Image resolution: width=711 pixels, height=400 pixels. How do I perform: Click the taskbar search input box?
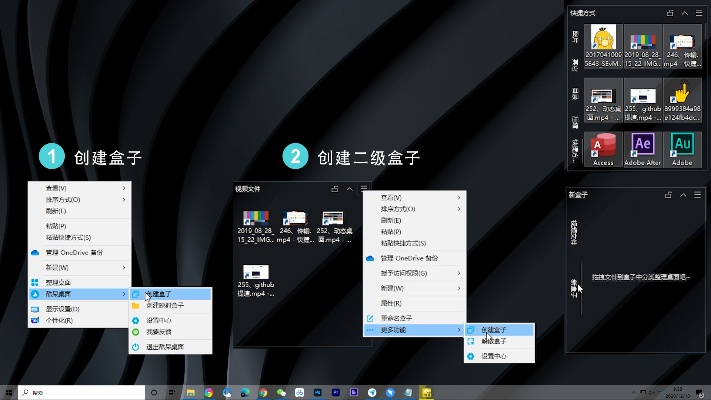(x=80, y=392)
